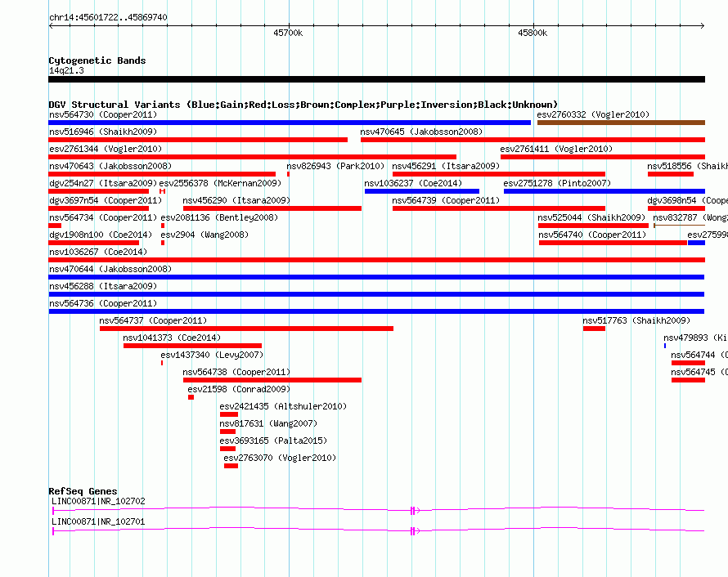The height and width of the screenshot is (577, 728).
Task: Click the right arrow of the coordinate ruler
Action: tap(703, 26)
